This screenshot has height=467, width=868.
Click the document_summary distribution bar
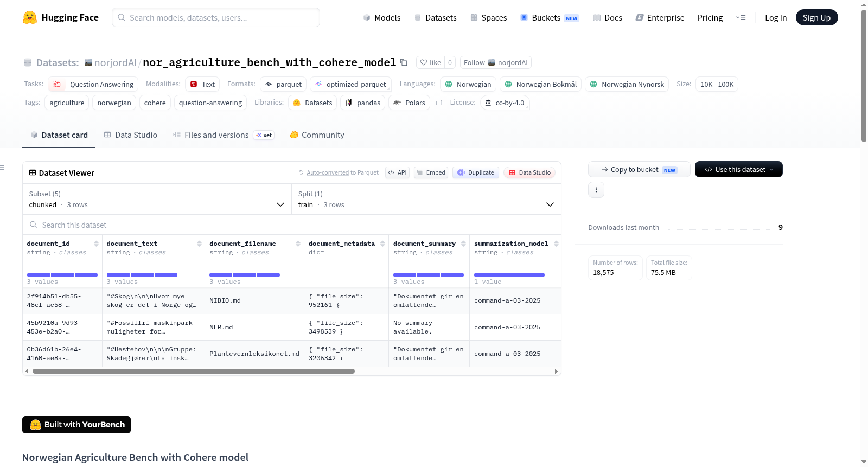point(429,275)
